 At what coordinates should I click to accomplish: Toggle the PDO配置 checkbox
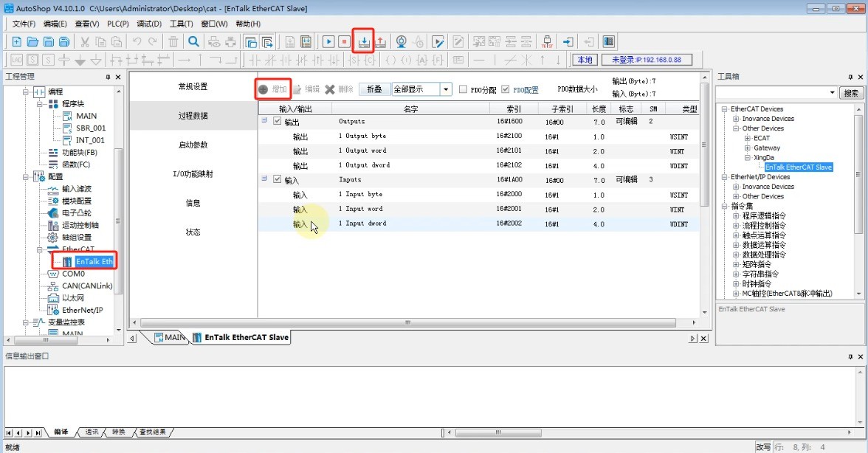coord(506,89)
